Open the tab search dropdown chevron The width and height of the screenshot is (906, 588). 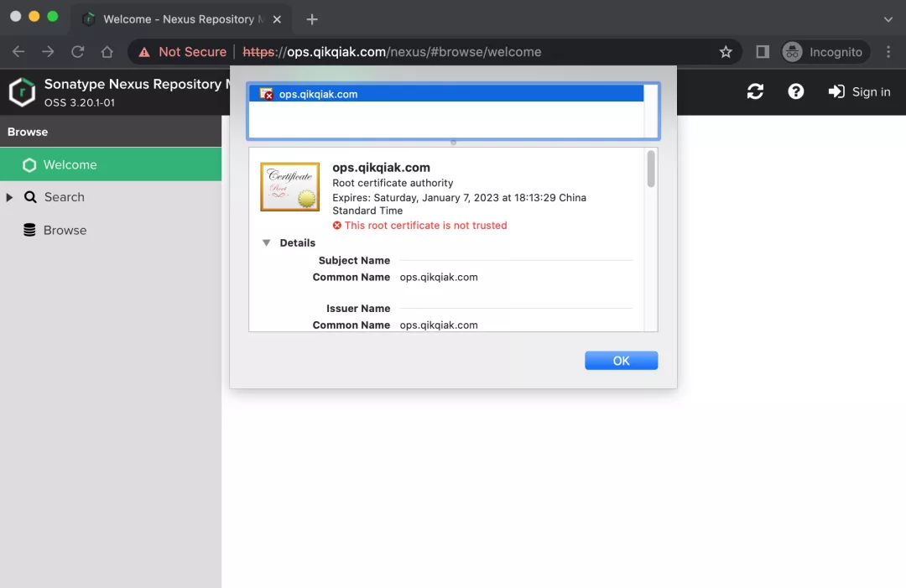click(x=888, y=18)
